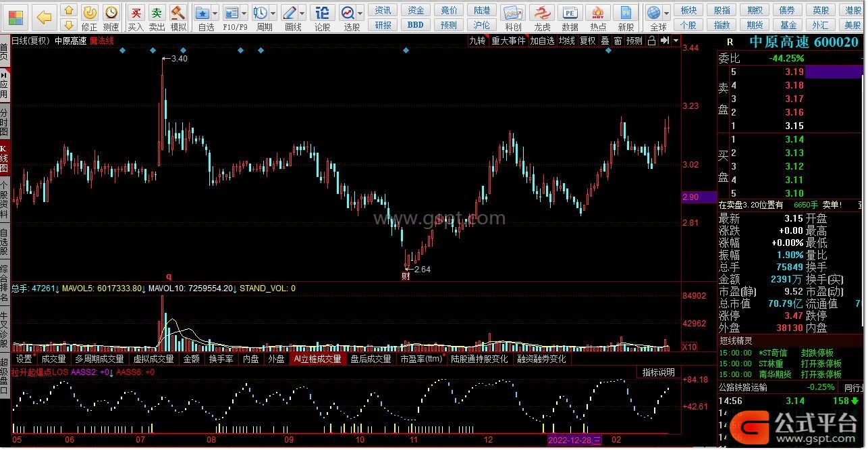Switch to the 多周期成交量 tab
The width and height of the screenshot is (868, 450).
(99, 359)
